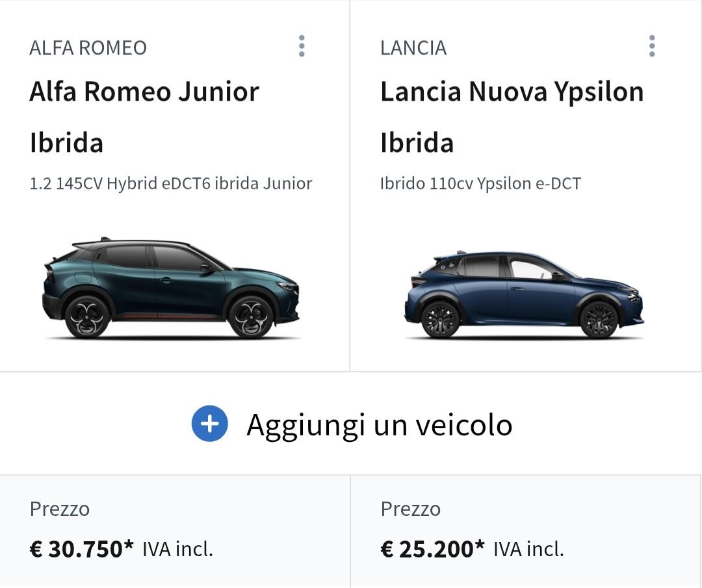Tap the asterisk after the € 30.750 price

tap(129, 546)
